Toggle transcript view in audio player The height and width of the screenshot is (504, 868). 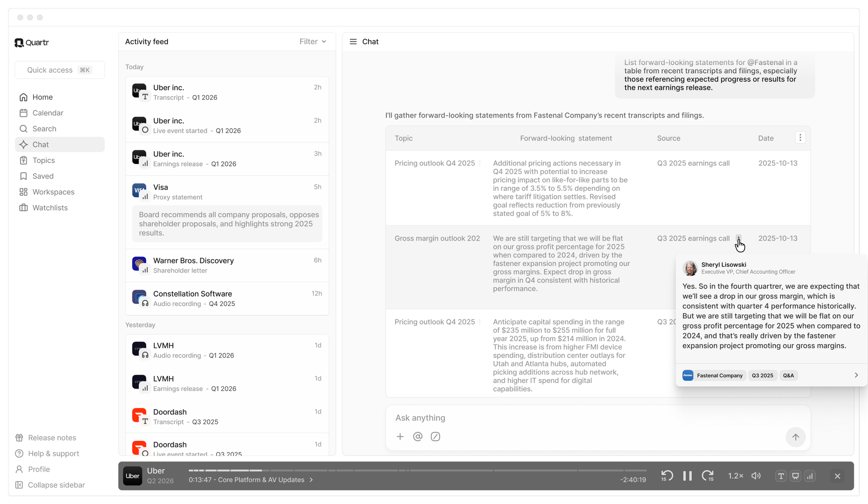pos(781,476)
